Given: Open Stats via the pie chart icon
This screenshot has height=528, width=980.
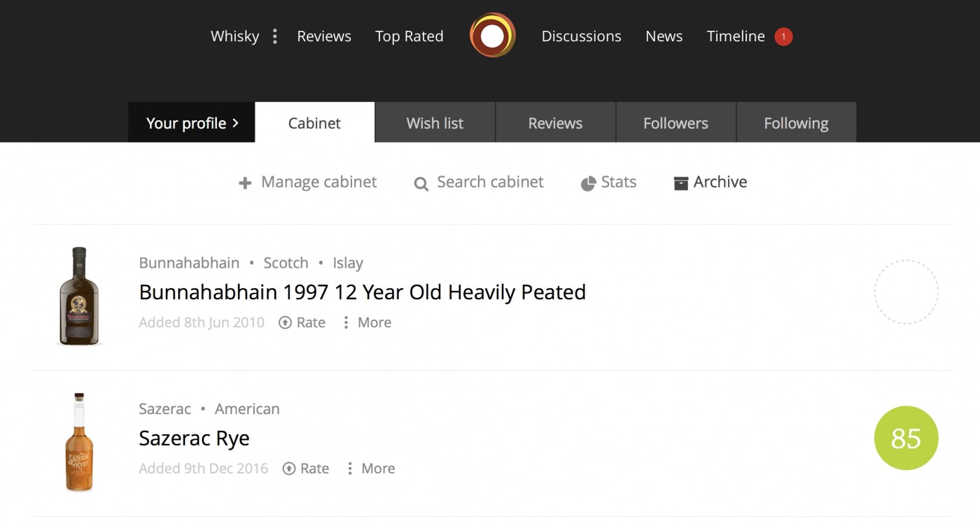Looking at the screenshot, I should point(588,184).
